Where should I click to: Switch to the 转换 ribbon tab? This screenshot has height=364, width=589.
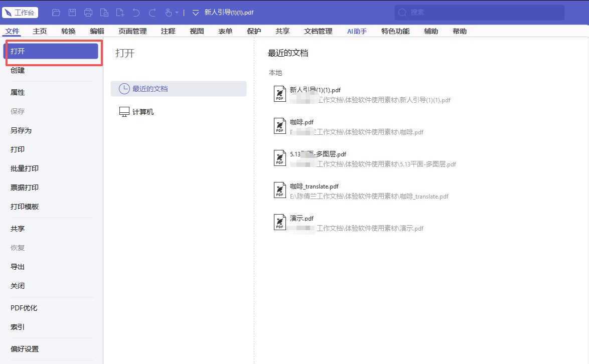[68, 31]
